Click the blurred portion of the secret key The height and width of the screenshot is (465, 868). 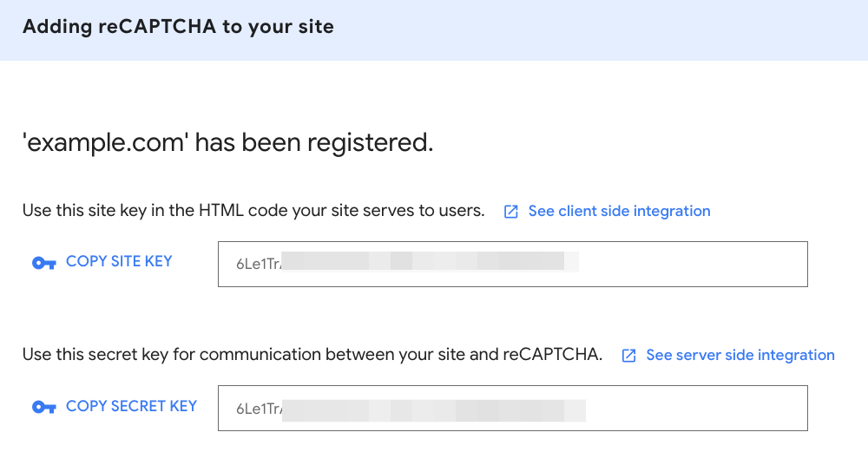(434, 409)
